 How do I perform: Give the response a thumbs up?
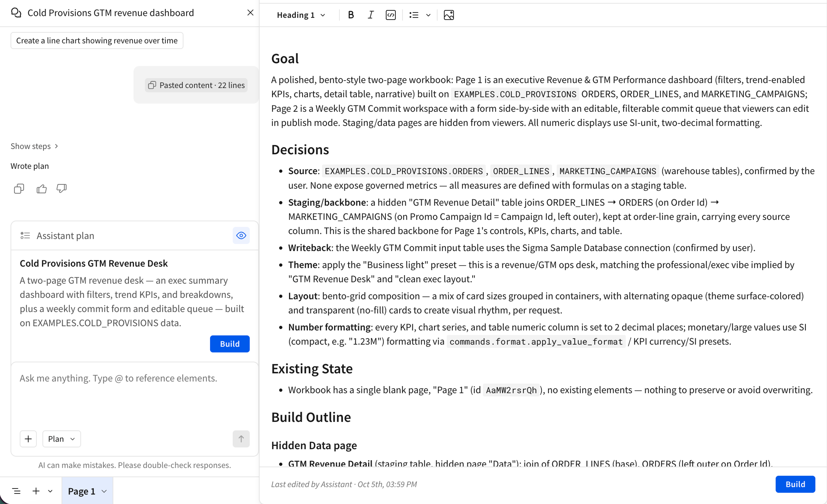41,189
